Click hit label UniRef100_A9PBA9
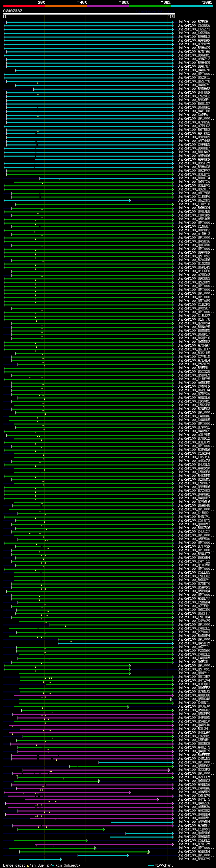Viewport: 216px width, 868px height. (x=194, y=41)
